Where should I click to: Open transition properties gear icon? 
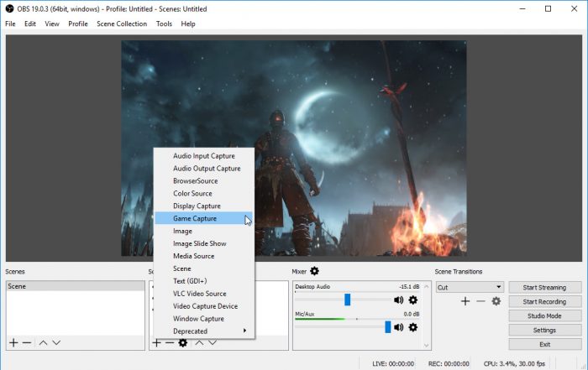(x=496, y=301)
